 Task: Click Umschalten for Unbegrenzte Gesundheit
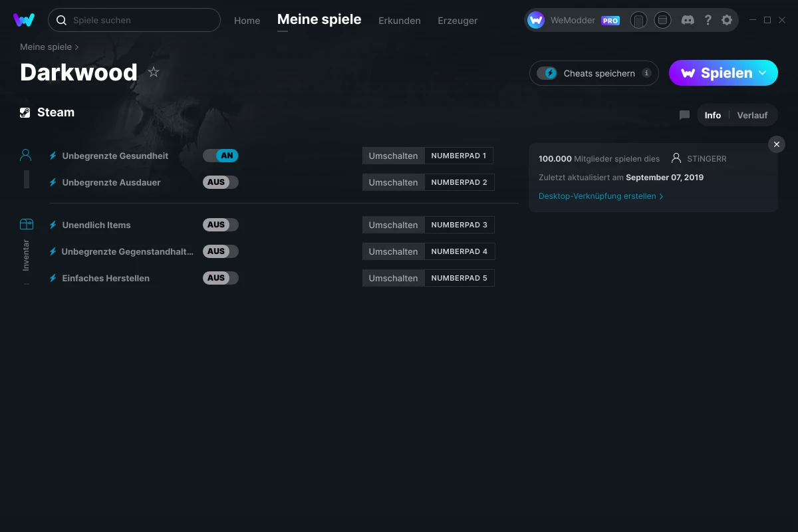[394, 156]
